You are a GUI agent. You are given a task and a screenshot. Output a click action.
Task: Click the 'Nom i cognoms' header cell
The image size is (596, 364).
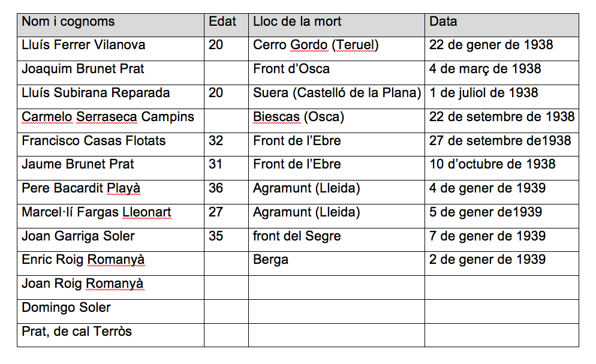[110, 25]
